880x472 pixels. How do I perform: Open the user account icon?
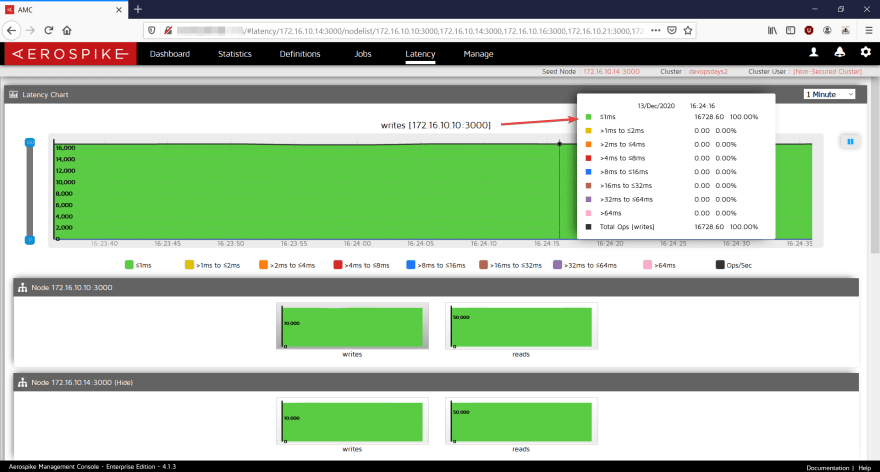click(x=813, y=52)
